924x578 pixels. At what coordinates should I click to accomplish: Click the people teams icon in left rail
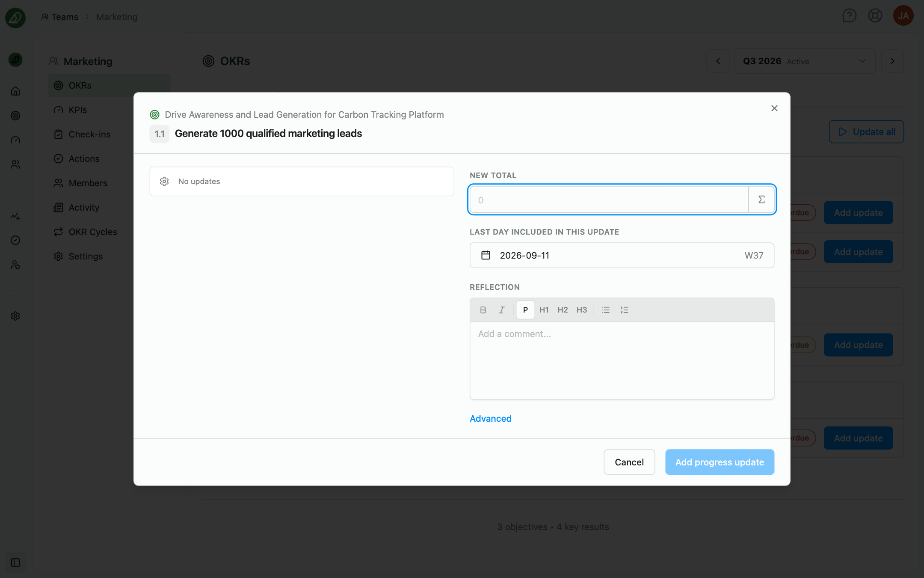pos(15,164)
